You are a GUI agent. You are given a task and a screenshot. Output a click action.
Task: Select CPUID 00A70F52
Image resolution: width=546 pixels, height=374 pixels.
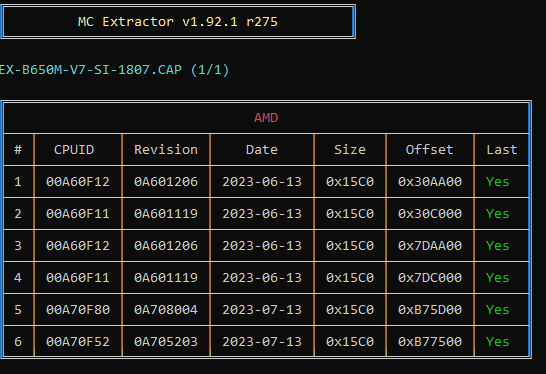pyautogui.click(x=78, y=342)
